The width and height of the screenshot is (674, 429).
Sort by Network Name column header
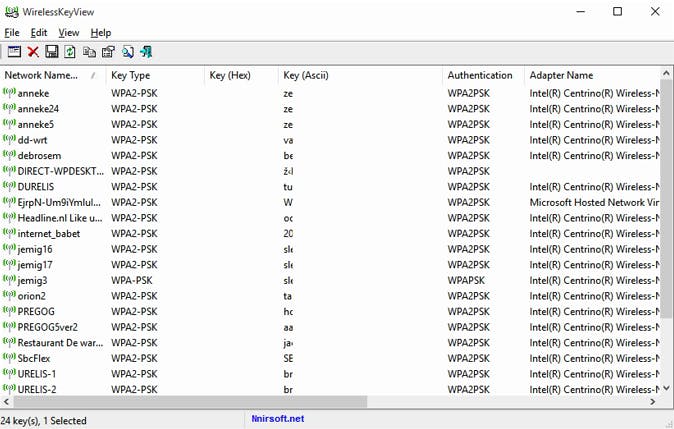tap(53, 75)
